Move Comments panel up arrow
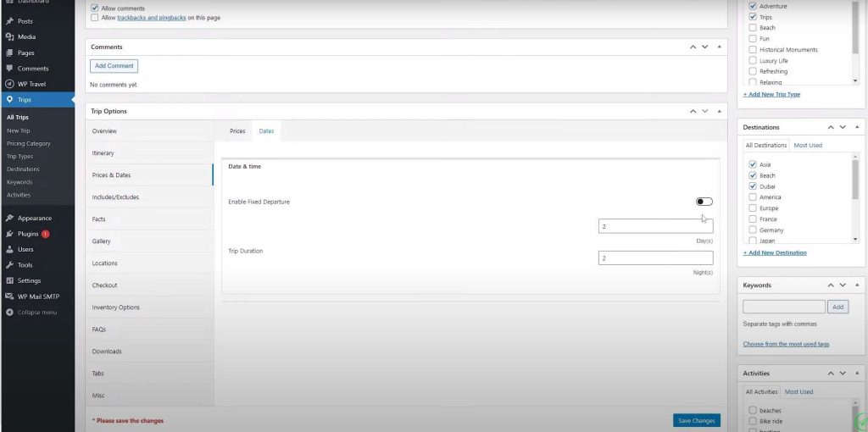 click(x=693, y=47)
